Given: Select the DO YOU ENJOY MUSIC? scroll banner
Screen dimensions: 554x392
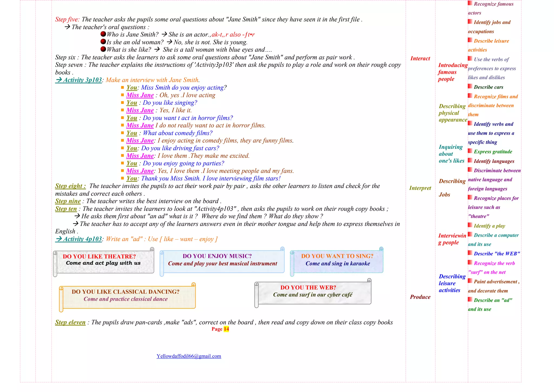Looking at the screenshot, I should point(222,261).
